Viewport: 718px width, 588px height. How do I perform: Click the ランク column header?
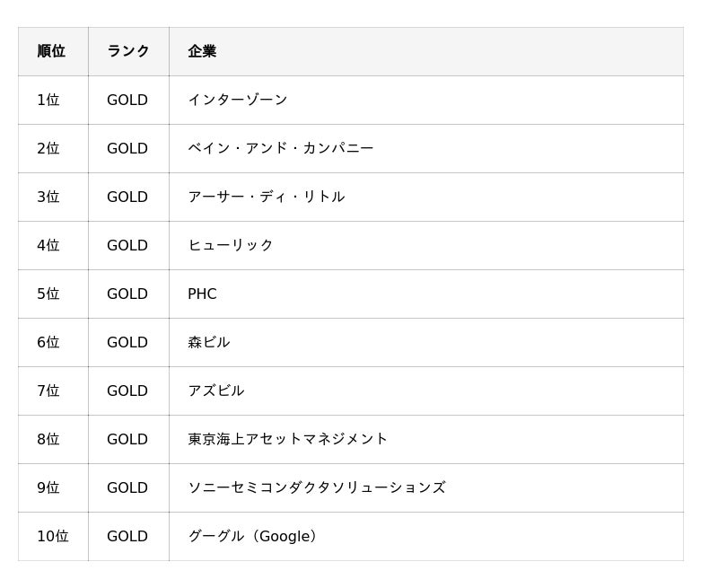pyautogui.click(x=128, y=51)
